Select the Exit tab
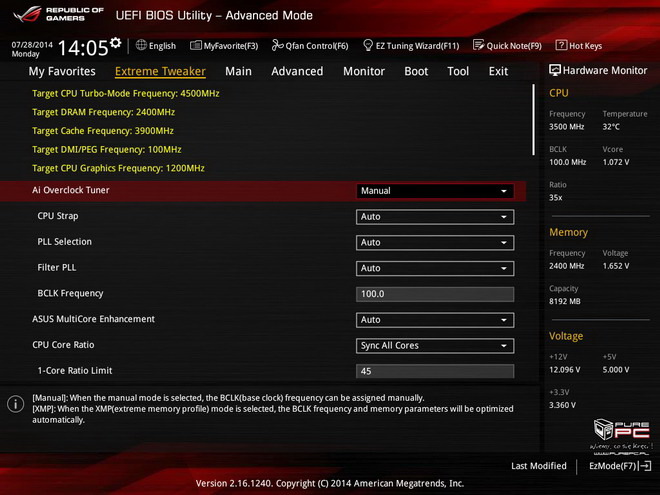 (498, 72)
